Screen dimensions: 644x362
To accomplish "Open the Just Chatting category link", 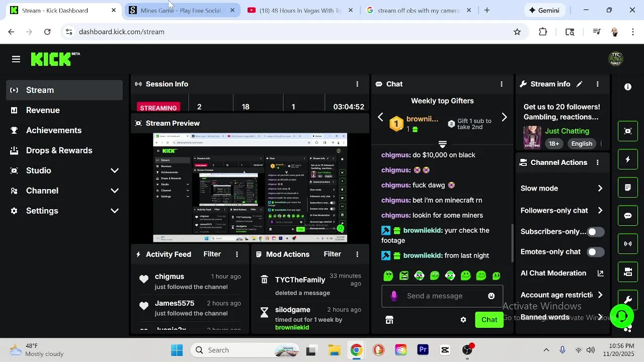I will tap(567, 131).
